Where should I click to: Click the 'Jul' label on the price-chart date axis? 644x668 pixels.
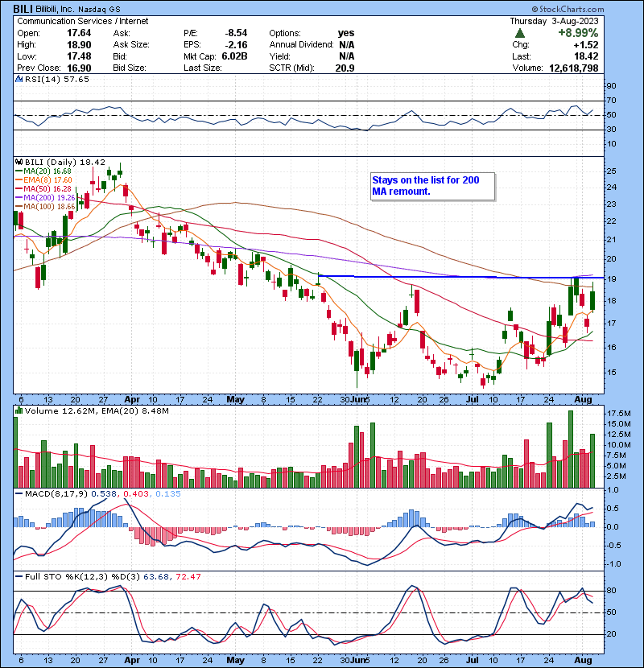pyautogui.click(x=472, y=400)
